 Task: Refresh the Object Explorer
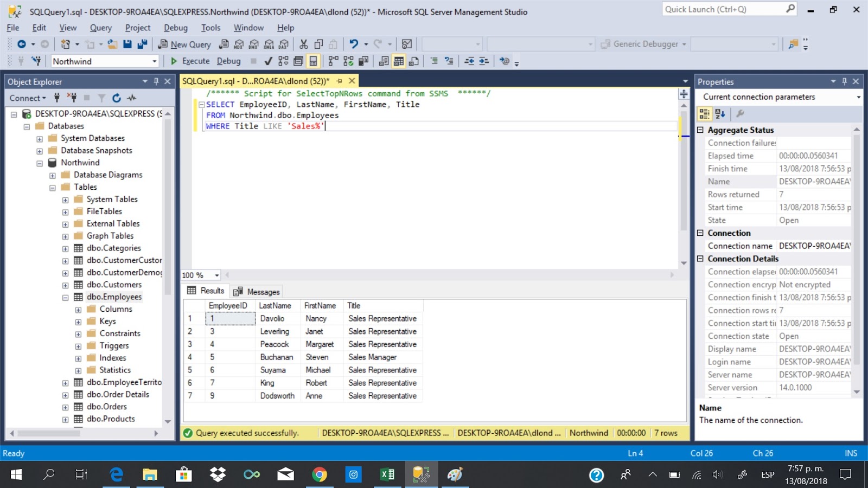(x=116, y=98)
